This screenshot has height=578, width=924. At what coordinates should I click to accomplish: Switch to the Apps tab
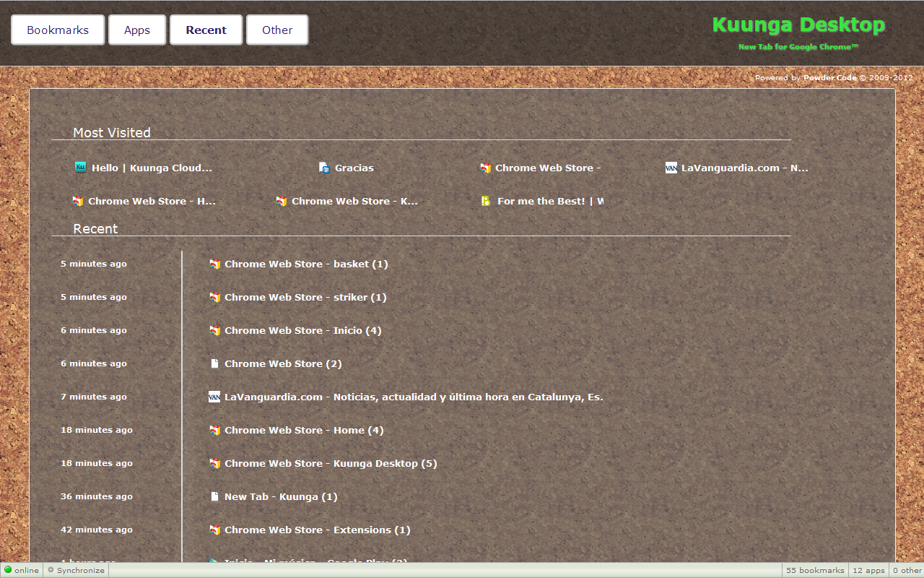pos(137,30)
